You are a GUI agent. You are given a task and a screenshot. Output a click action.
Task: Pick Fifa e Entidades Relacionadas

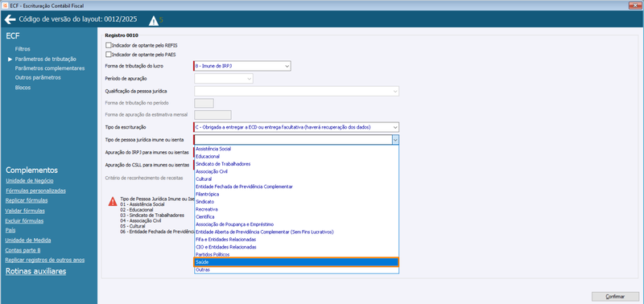296,239
